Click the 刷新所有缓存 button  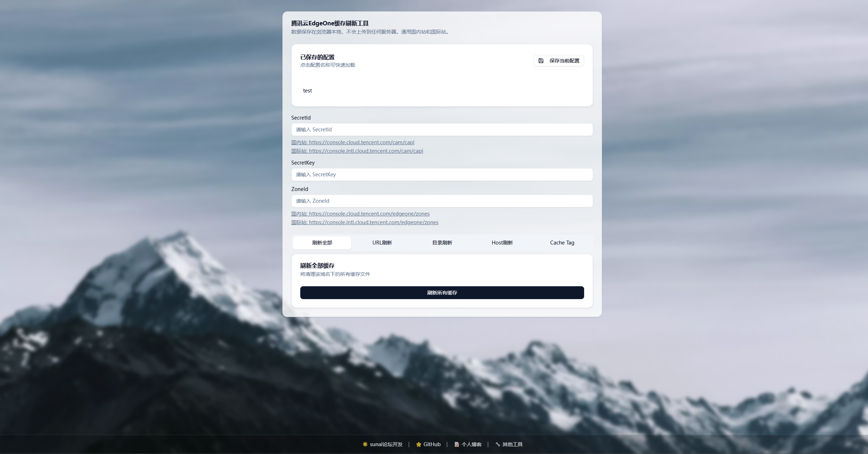pyautogui.click(x=442, y=293)
